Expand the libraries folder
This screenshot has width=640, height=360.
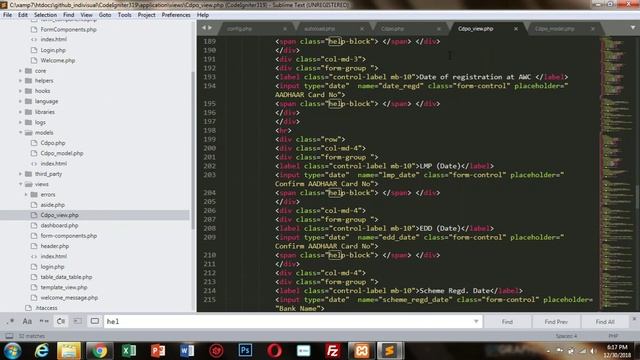click(20, 112)
